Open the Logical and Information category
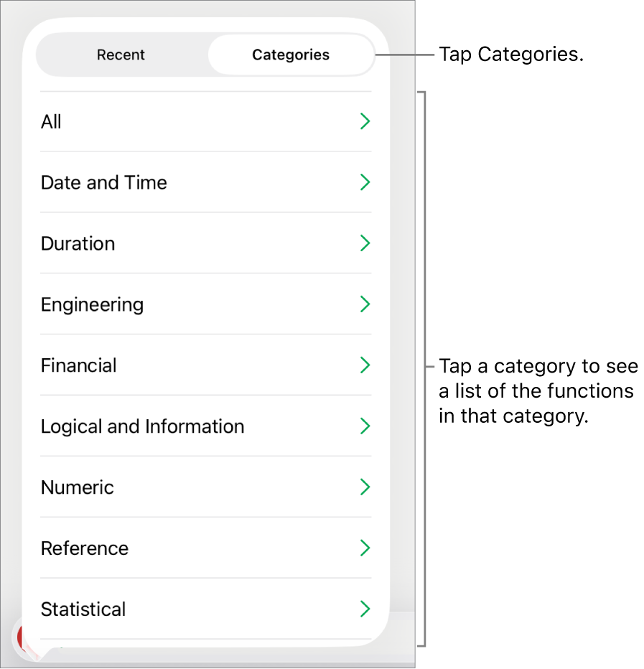 365,426
